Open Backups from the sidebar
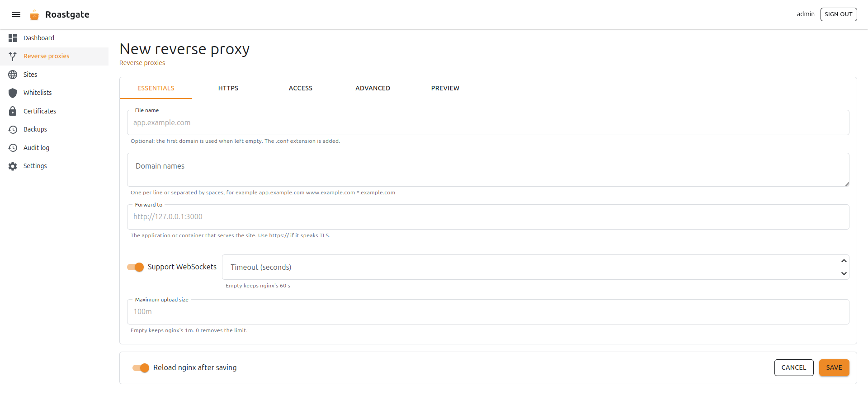This screenshot has height=395, width=868. pyautogui.click(x=54, y=129)
